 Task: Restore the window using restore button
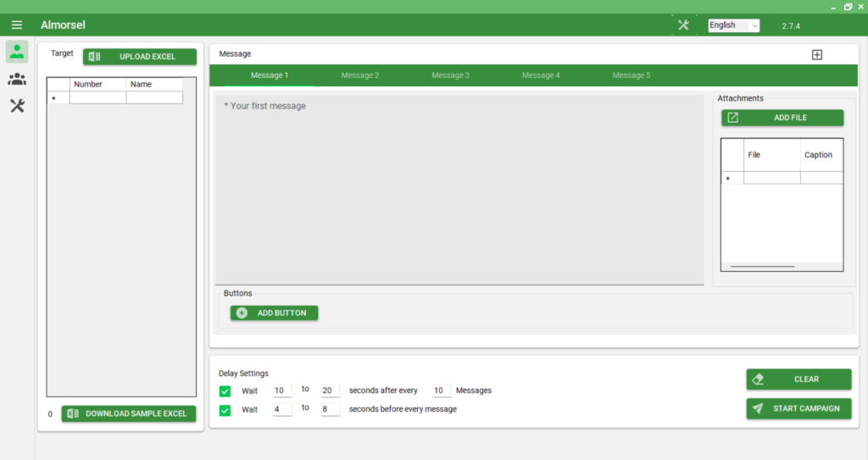click(x=848, y=7)
